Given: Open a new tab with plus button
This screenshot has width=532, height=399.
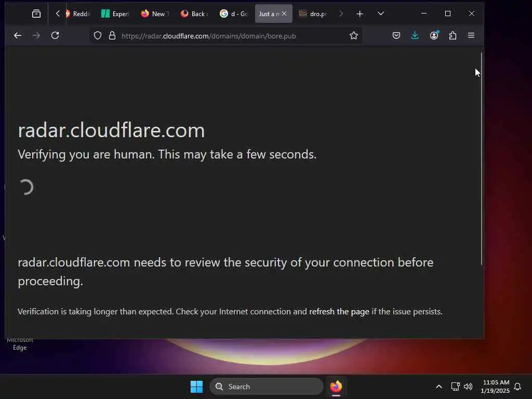Looking at the screenshot, I should (360, 14).
